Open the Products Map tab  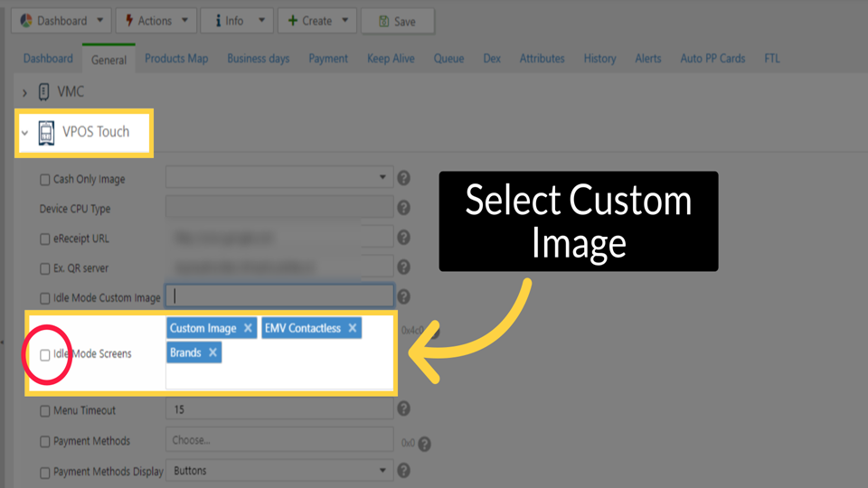(176, 59)
